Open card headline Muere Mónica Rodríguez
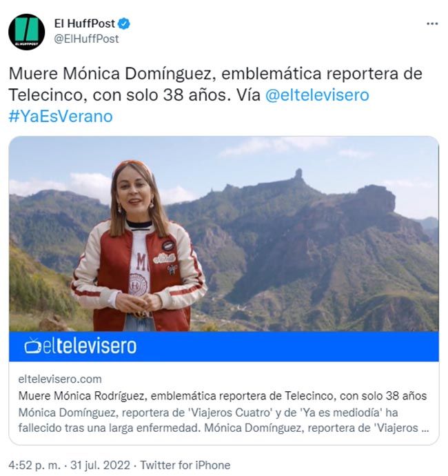The width and height of the screenshot is (448, 476). [223, 396]
